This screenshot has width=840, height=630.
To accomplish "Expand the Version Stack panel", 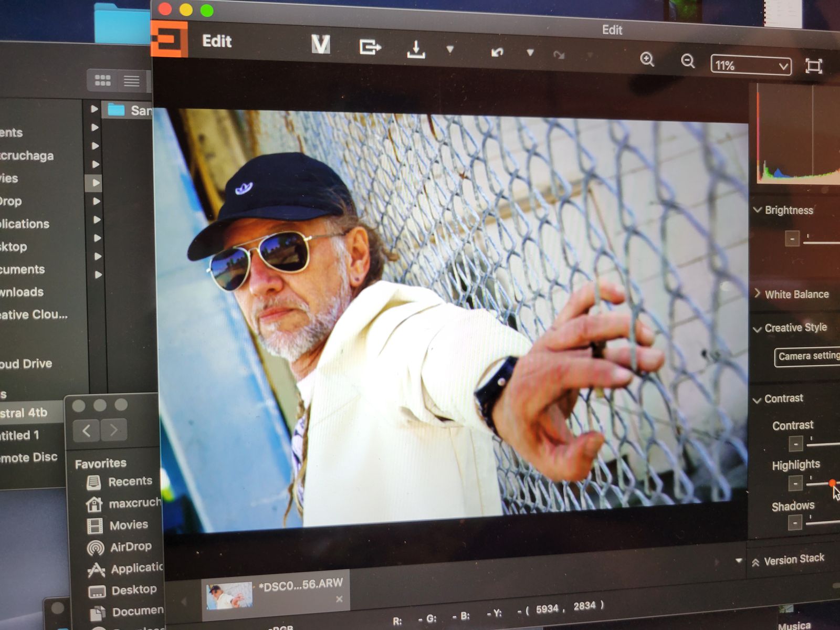I will [x=756, y=562].
